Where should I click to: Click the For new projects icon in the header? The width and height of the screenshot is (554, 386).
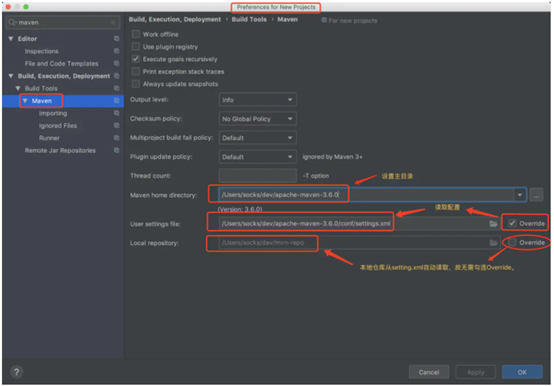[x=324, y=20]
